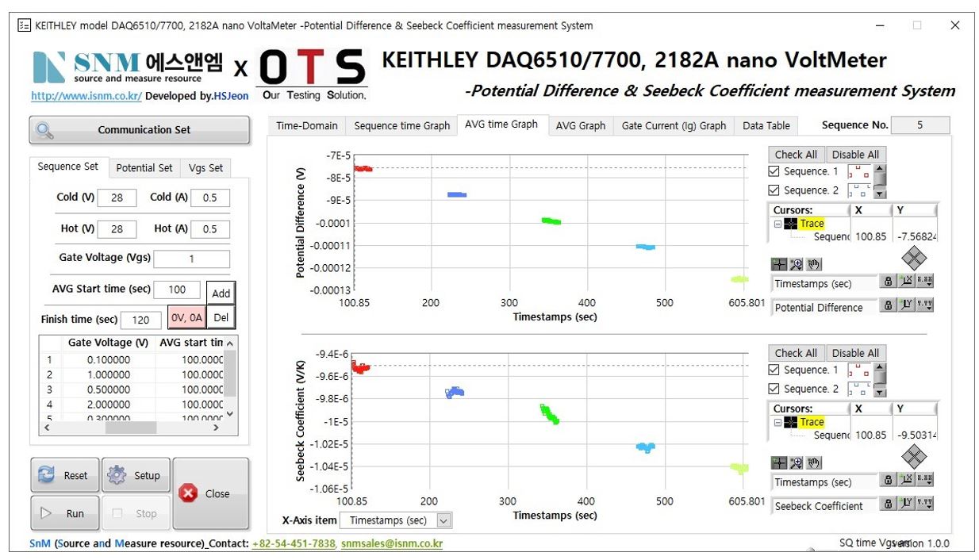Image resolution: width=979 pixels, height=560 pixels.
Task: Uncheck Sequence. 1 in Seebeck Coefficient legend
Action: pos(774,370)
